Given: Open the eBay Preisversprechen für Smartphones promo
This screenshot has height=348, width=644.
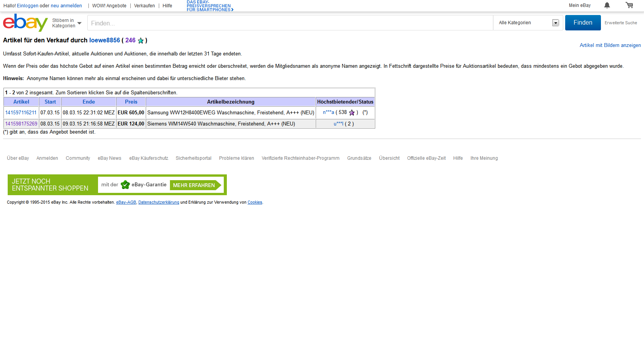Looking at the screenshot, I should click(210, 6).
